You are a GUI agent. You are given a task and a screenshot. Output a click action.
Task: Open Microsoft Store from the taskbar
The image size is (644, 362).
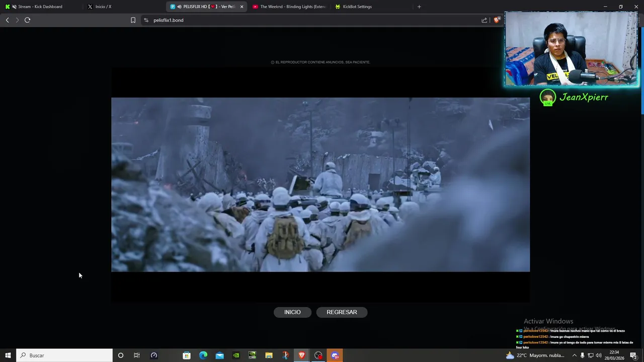click(x=187, y=355)
